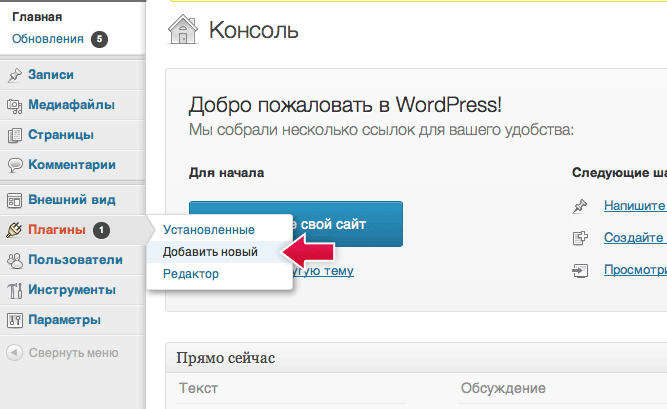Click the collapse menu arrow icon

[14, 353]
